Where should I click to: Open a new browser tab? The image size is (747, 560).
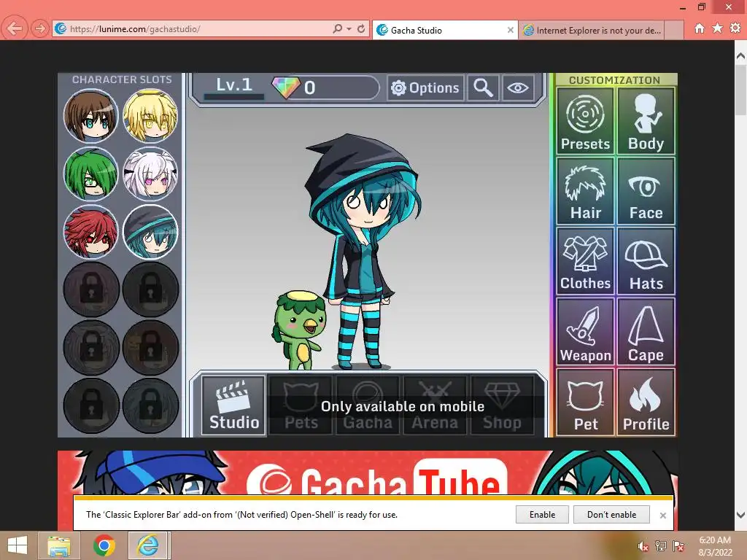click(x=673, y=30)
